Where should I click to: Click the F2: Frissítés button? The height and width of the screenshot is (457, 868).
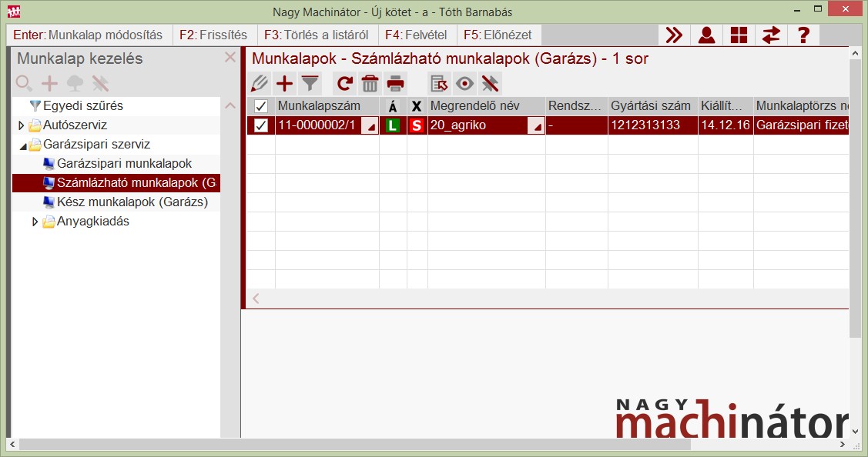pos(213,35)
